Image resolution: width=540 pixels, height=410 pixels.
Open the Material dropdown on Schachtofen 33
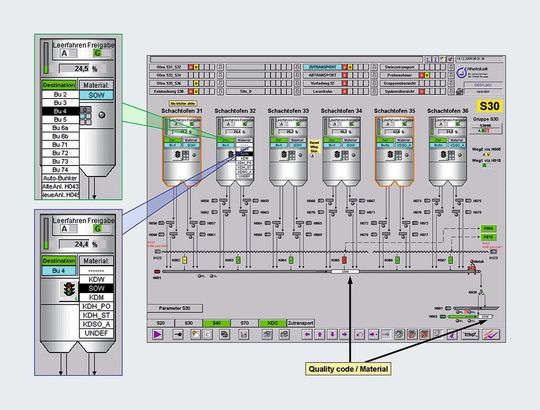tap(297, 140)
